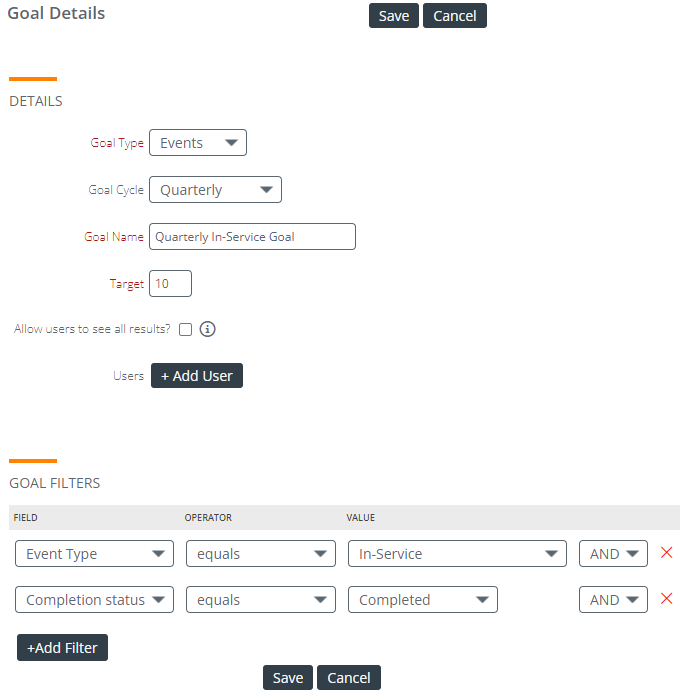680x700 pixels.
Task: Change operator for Event Type filter
Action: (261, 554)
